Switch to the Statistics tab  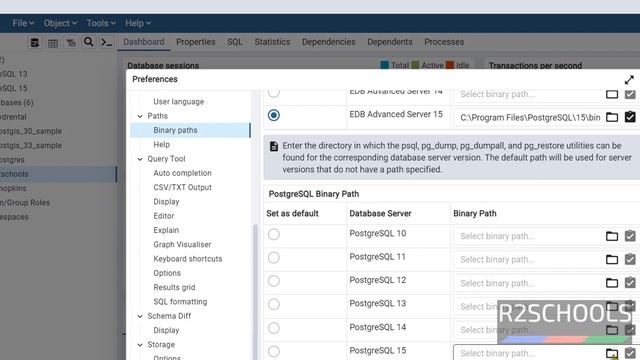pyautogui.click(x=272, y=42)
